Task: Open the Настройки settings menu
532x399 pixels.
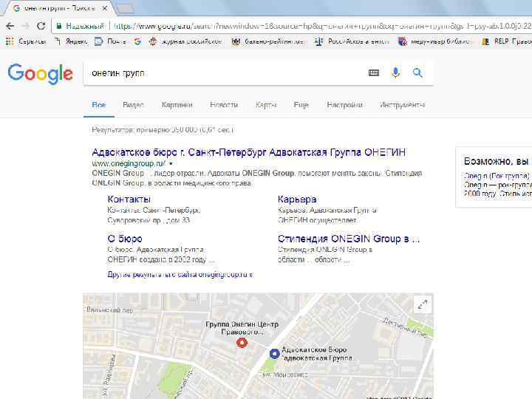Action: pos(345,105)
